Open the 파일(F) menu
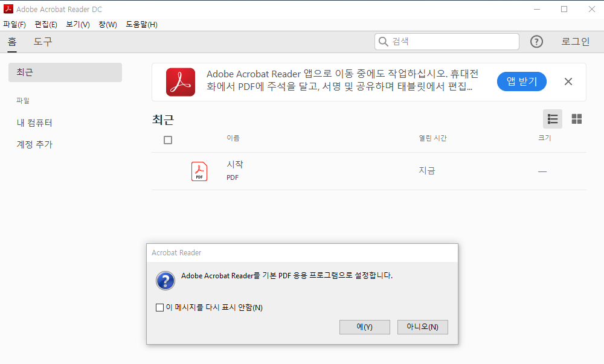Screen dimensions: 604x364 pyautogui.click(x=14, y=25)
